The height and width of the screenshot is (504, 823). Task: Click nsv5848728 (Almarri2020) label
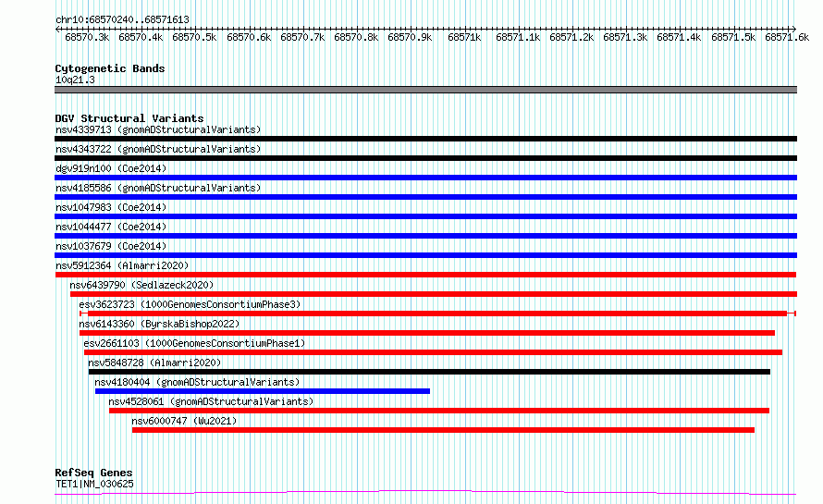(154, 363)
